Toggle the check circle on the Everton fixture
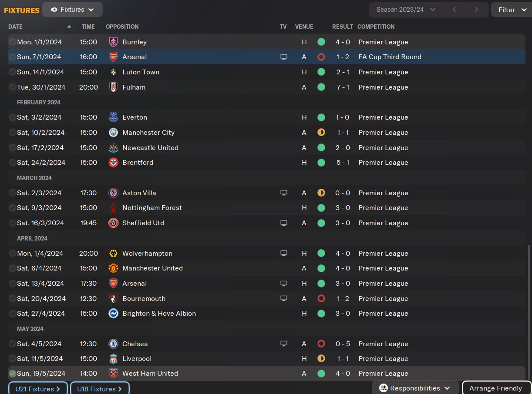 (x=12, y=117)
